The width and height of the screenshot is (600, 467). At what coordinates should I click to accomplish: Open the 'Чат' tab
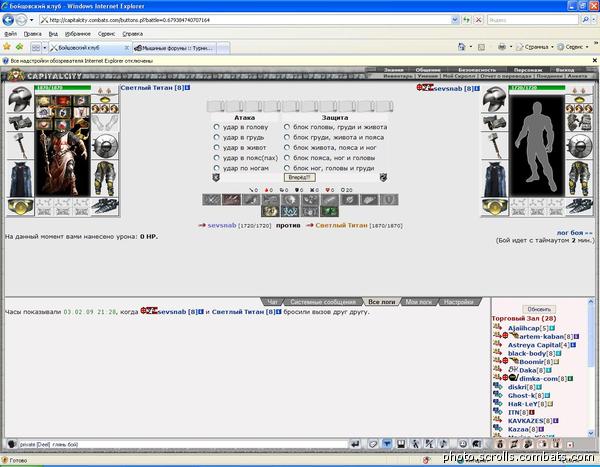pos(272,302)
